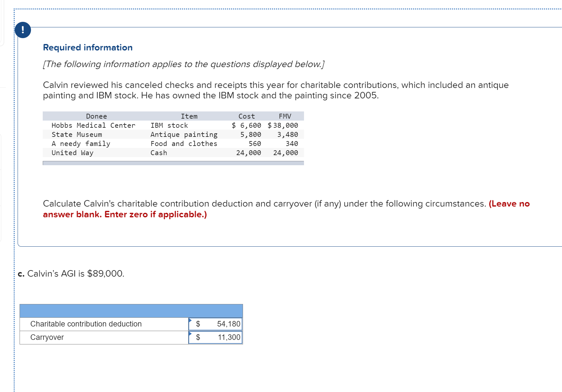This screenshot has height=392, width=562.
Task: Click the IBM stock cost '$ 6,600'
Action: click(246, 125)
